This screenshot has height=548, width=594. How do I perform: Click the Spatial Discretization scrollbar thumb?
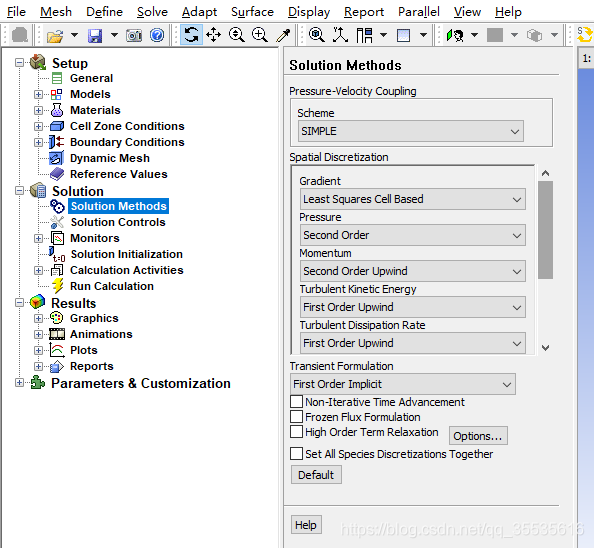point(545,230)
